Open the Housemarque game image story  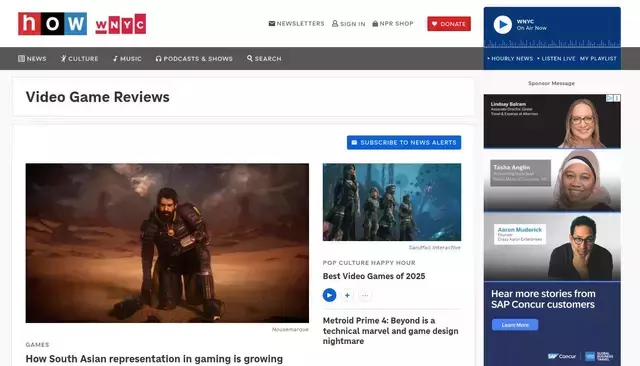coord(167,243)
